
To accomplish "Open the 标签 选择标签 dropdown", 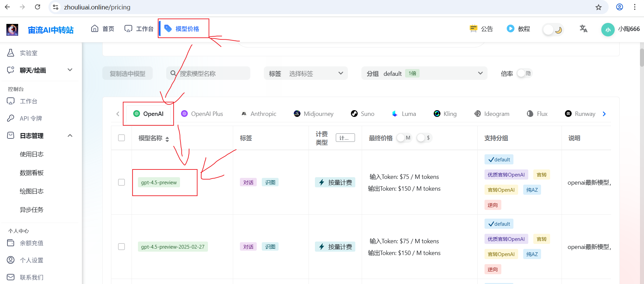I will (306, 73).
